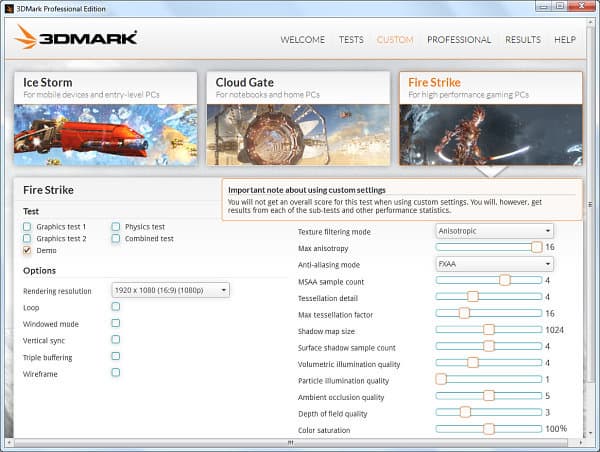This screenshot has height=452, width=600.
Task: Click the Shadow map size slider handle
Action: pyautogui.click(x=489, y=330)
